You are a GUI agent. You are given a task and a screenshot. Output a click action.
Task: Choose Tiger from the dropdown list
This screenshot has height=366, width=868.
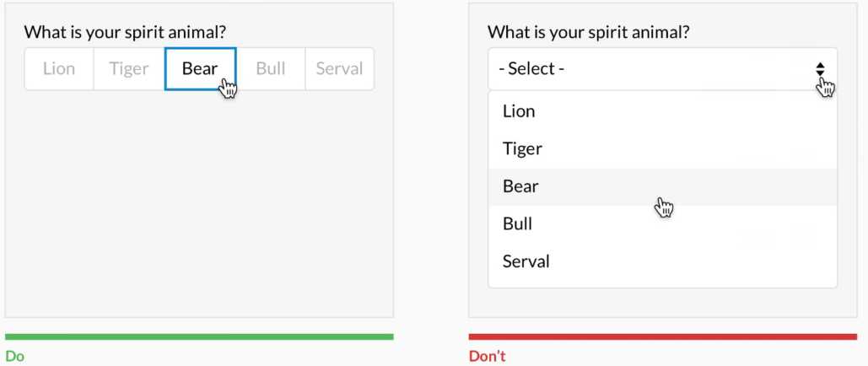click(x=662, y=149)
